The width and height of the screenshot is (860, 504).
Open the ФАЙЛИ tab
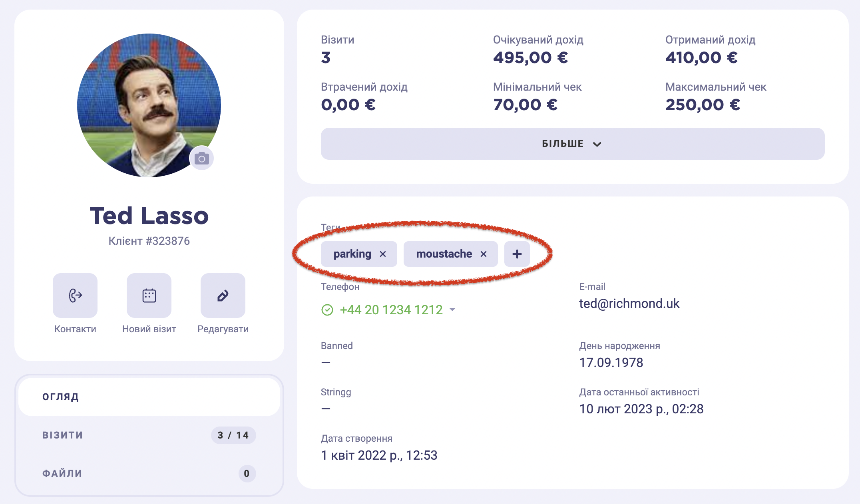(x=149, y=474)
